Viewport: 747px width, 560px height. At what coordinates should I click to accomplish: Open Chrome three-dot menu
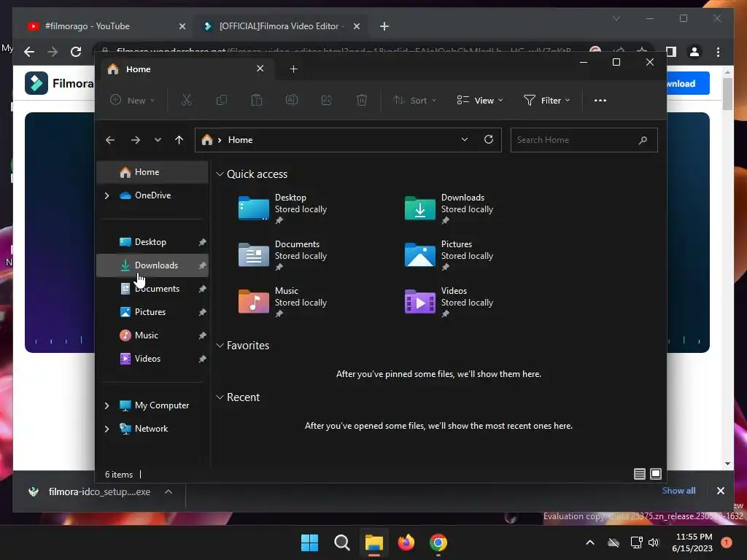tap(718, 52)
